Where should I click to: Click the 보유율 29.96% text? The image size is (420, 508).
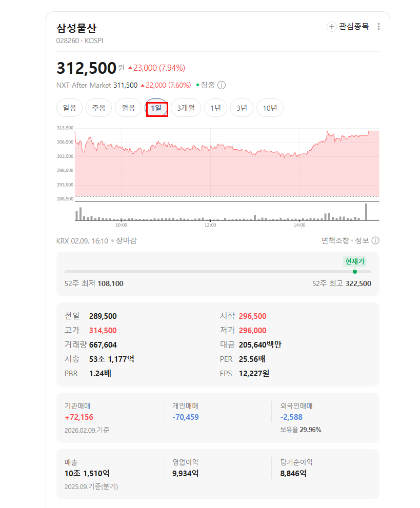pyautogui.click(x=301, y=430)
